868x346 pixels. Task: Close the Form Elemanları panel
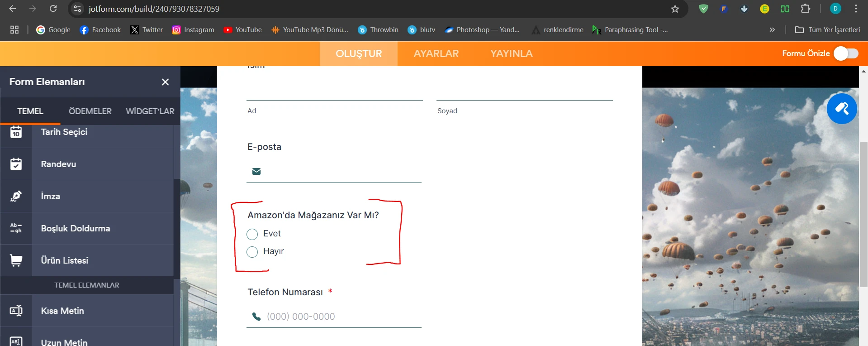tap(165, 82)
